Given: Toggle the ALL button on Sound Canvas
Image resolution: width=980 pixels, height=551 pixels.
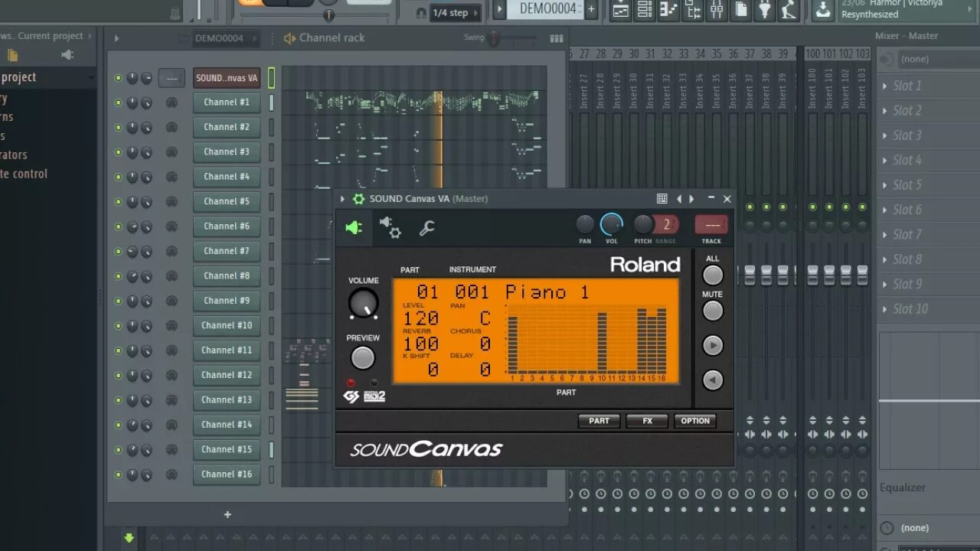Looking at the screenshot, I should click(713, 275).
